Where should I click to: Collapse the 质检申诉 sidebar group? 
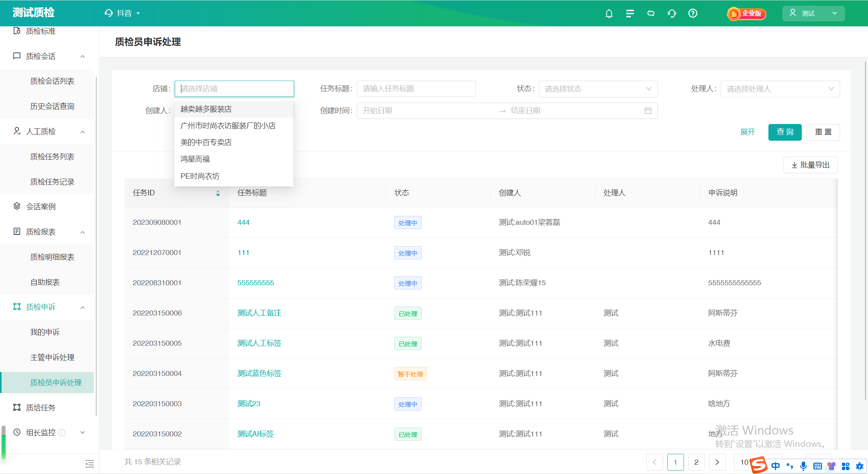click(x=83, y=307)
